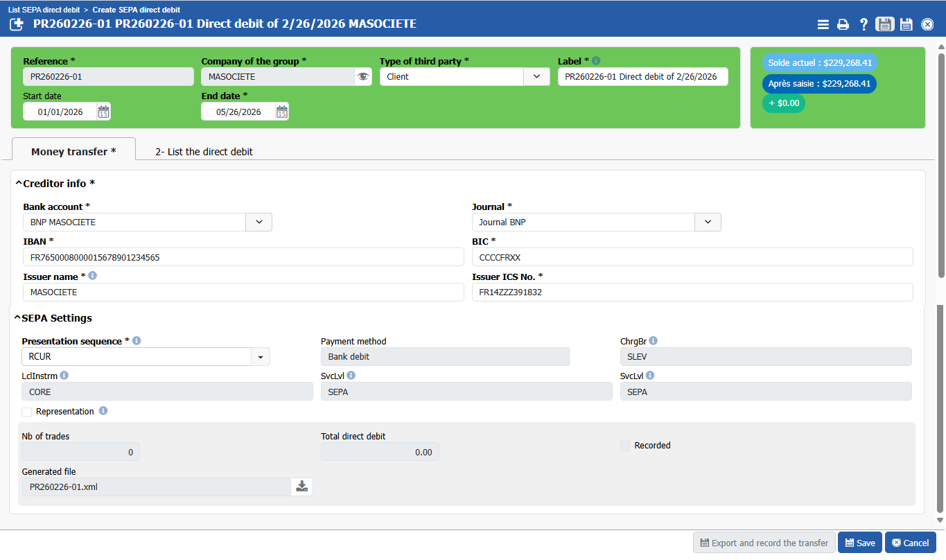Select the Money transfer tab
The image size is (946, 560).
73,152
